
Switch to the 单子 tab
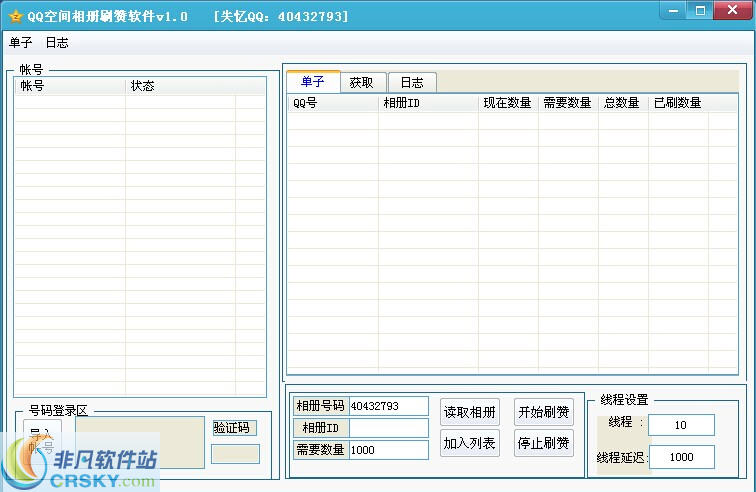(x=313, y=82)
